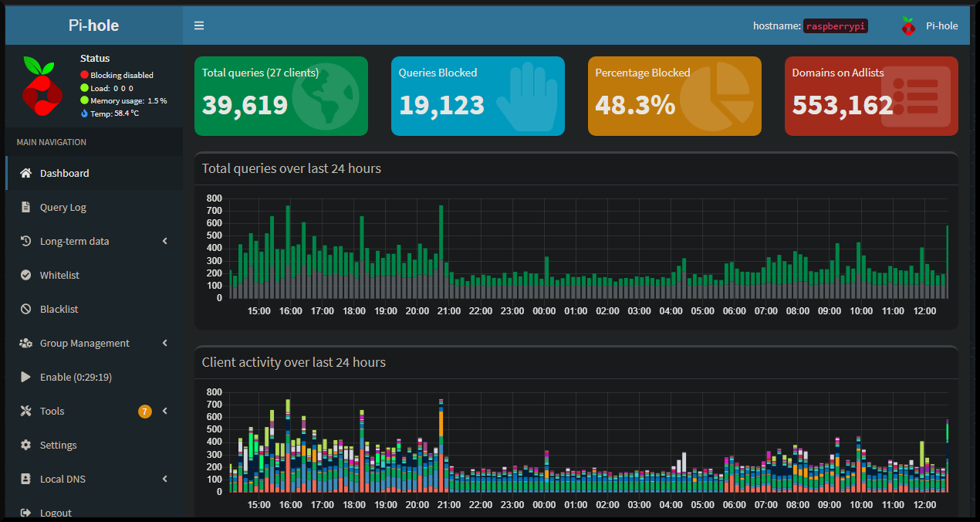The width and height of the screenshot is (980, 522).
Task: Open the Local DNS menu item
Action: pyautogui.click(x=63, y=479)
